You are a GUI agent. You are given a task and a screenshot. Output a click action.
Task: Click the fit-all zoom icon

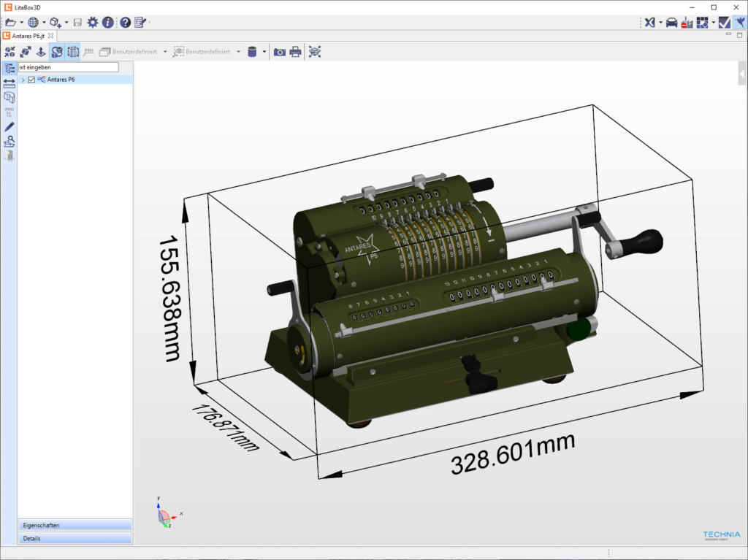tap(315, 52)
